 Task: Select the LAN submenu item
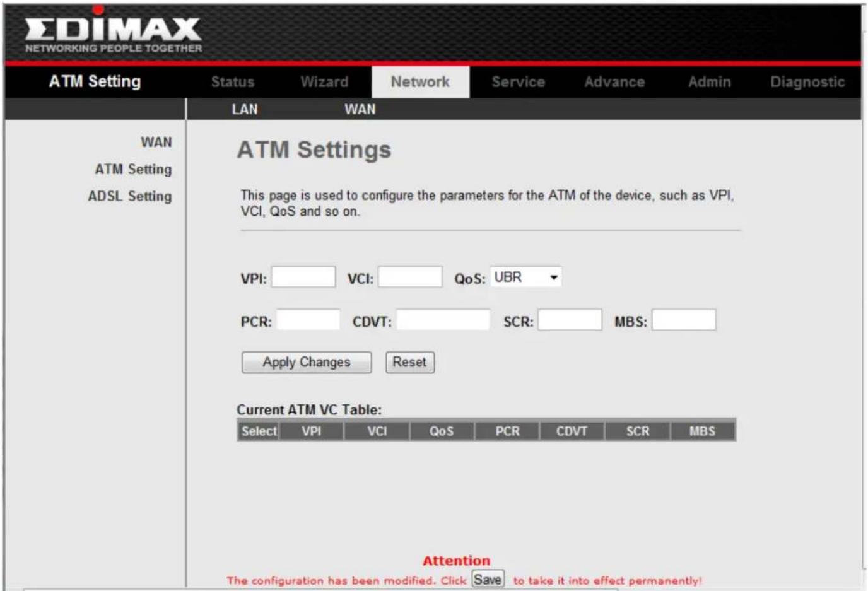click(245, 109)
